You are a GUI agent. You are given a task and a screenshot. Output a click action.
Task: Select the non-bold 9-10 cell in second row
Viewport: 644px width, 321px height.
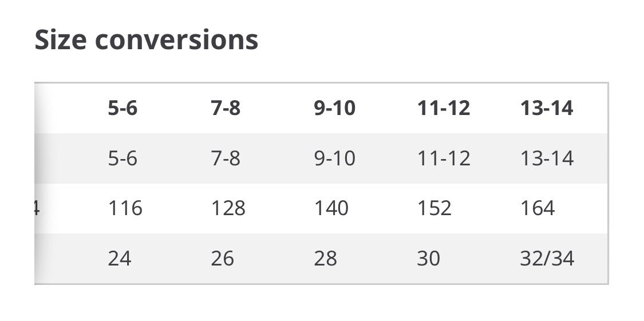[334, 158]
